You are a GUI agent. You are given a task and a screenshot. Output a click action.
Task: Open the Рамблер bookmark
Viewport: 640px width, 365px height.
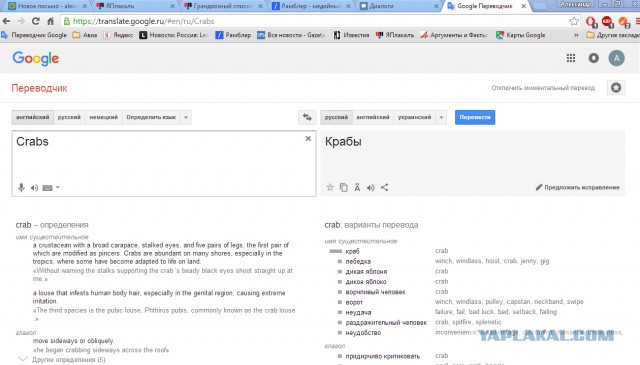(233, 35)
